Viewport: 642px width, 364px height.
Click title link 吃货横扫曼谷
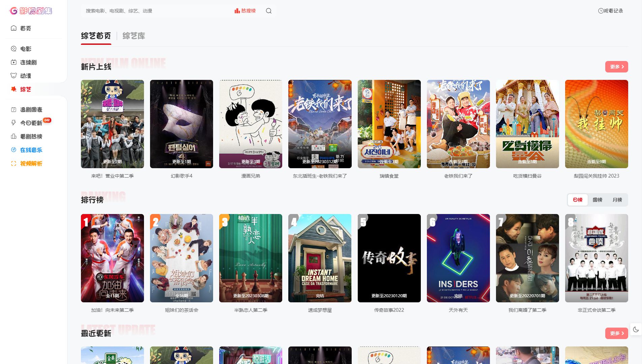tap(527, 176)
